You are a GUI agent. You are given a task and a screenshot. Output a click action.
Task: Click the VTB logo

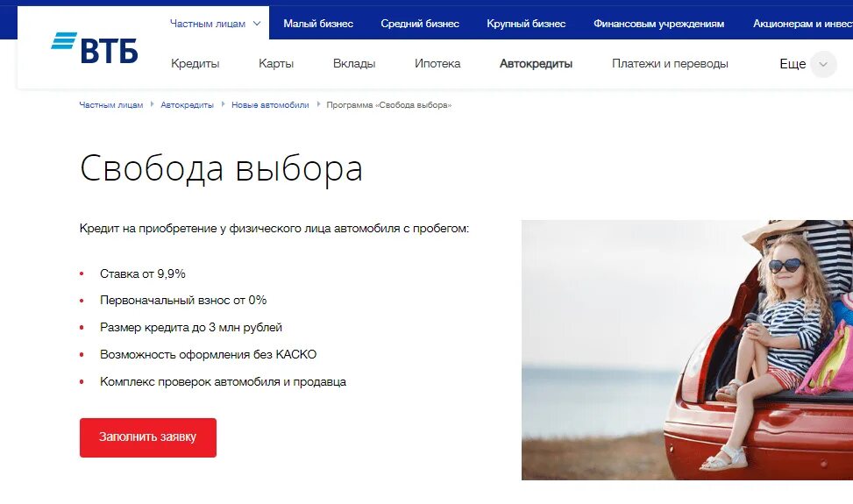94,48
